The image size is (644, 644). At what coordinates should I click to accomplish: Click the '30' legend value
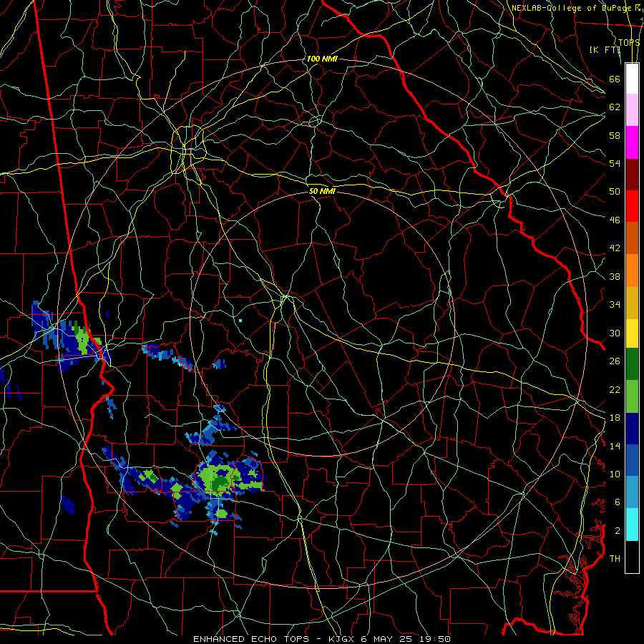[615, 333]
